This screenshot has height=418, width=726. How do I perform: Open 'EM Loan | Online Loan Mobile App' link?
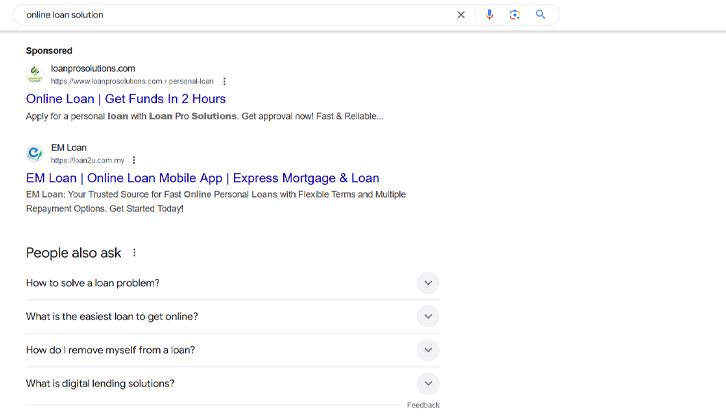pos(202,178)
